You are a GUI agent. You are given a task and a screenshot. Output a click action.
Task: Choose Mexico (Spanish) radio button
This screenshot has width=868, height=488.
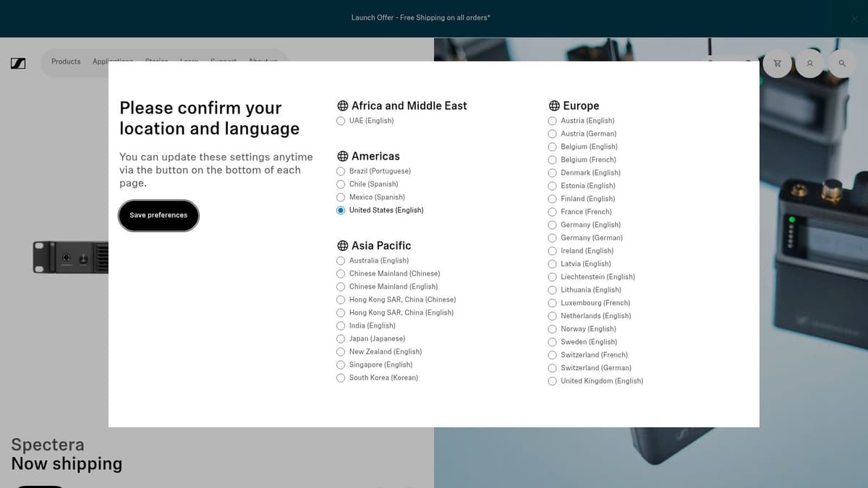tap(341, 197)
